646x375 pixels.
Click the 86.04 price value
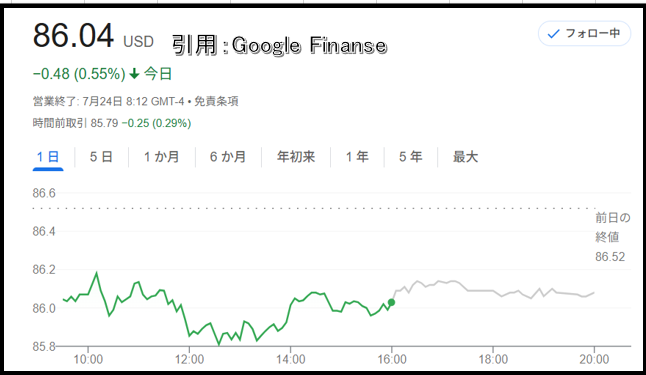coord(73,35)
